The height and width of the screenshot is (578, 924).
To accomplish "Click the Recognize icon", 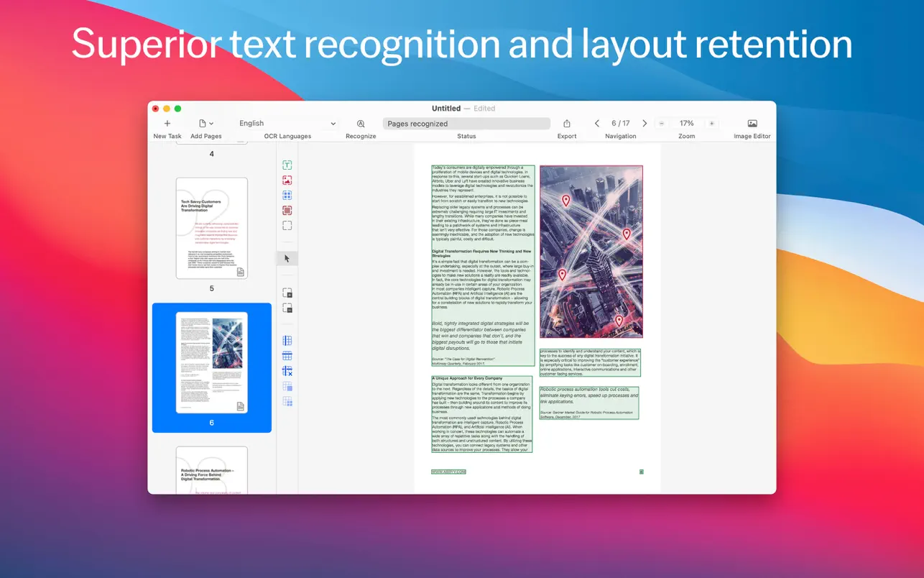I will click(361, 124).
